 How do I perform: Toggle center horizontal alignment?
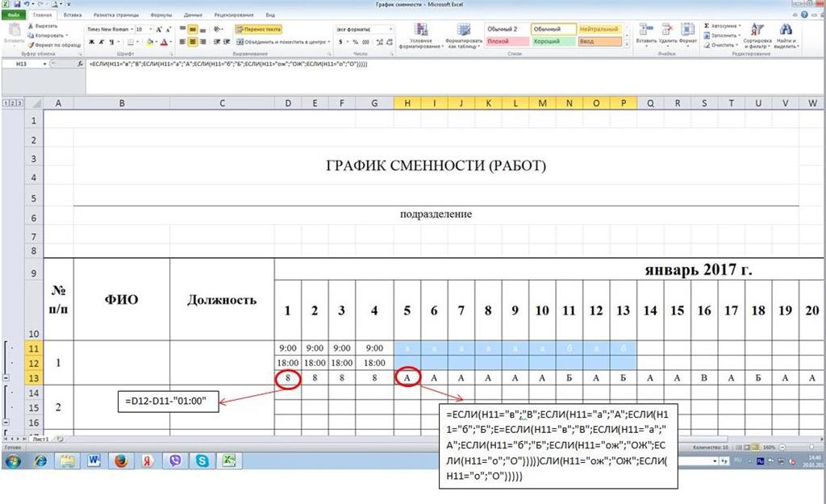point(193,42)
